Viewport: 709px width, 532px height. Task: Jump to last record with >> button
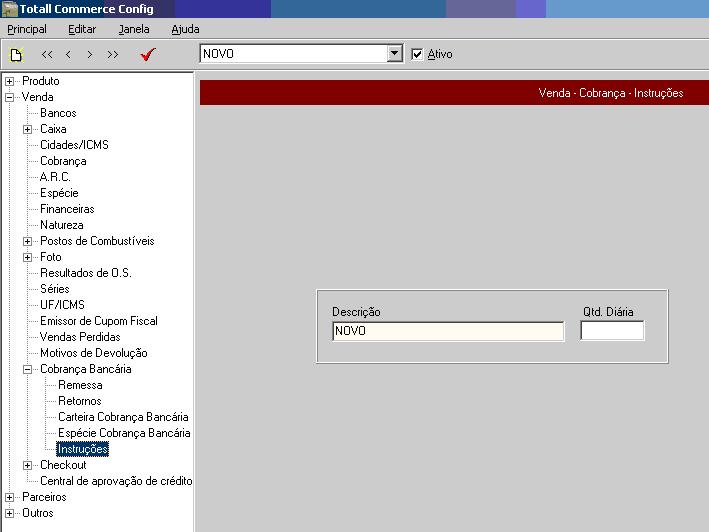coord(112,55)
